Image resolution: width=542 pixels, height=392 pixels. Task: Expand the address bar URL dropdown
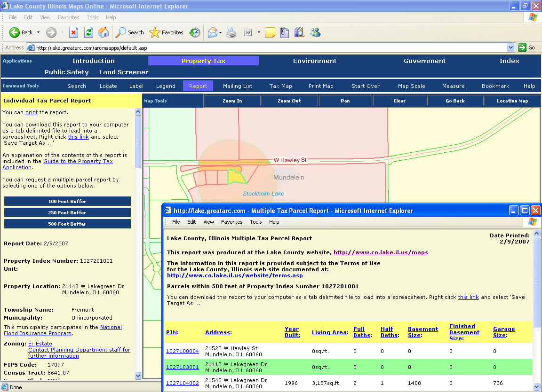[511, 47]
